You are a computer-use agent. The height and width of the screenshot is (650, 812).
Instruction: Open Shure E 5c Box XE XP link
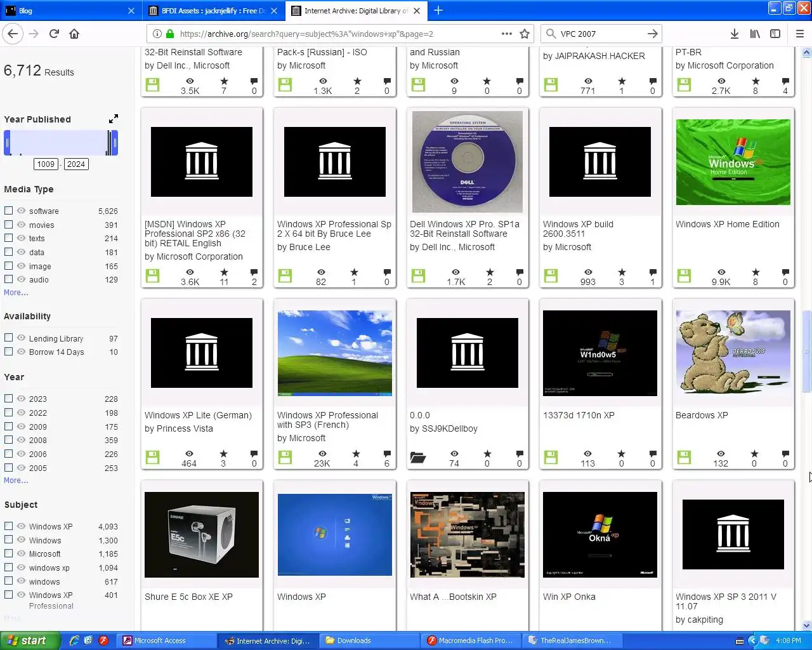point(188,597)
